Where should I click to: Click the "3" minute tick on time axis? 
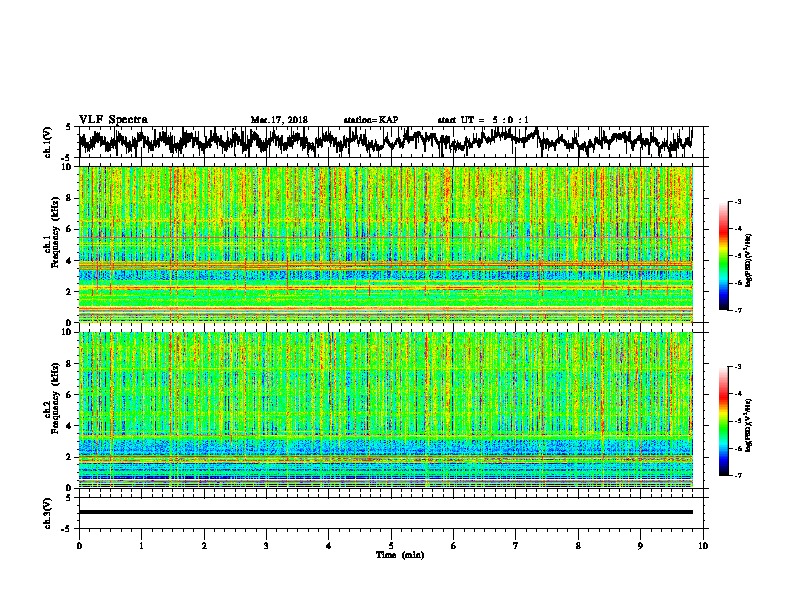(x=266, y=546)
